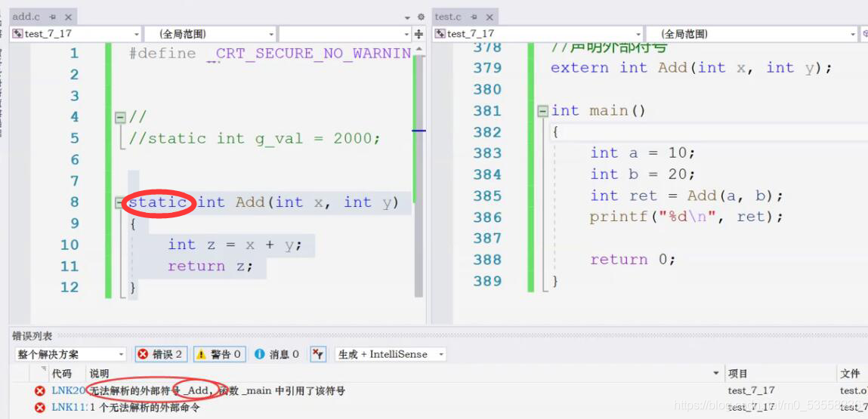Click 'int a = 10;' in test.c

pyautogui.click(x=642, y=153)
